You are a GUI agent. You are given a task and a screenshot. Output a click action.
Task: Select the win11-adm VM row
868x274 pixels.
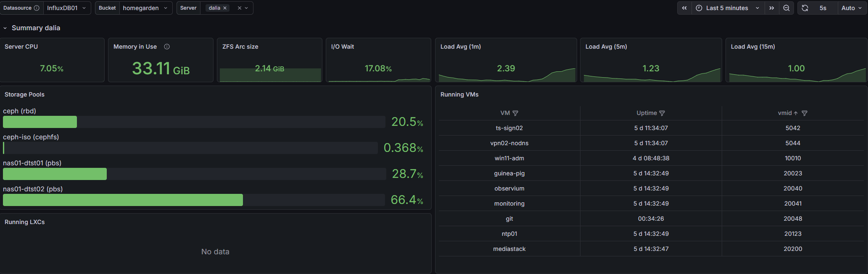[651, 158]
